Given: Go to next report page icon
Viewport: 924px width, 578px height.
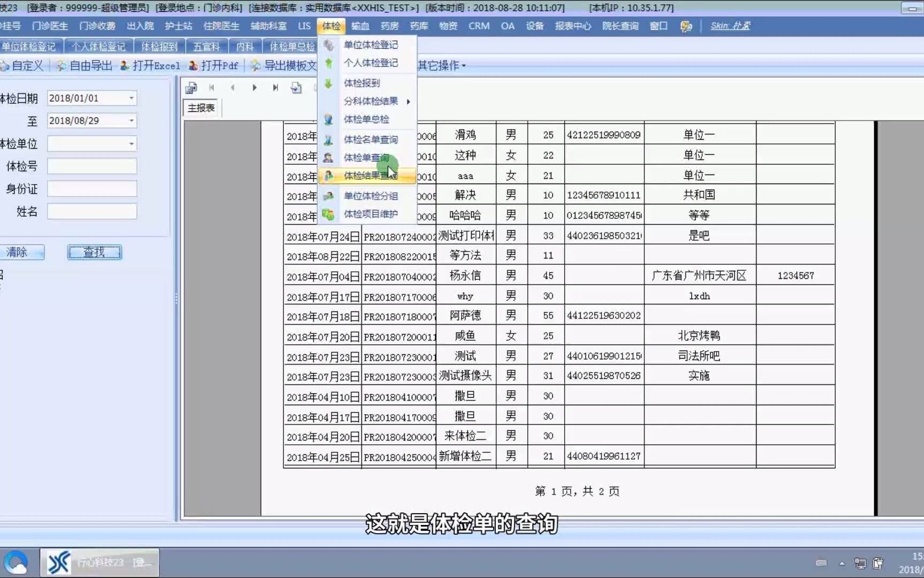Looking at the screenshot, I should pyautogui.click(x=255, y=87).
